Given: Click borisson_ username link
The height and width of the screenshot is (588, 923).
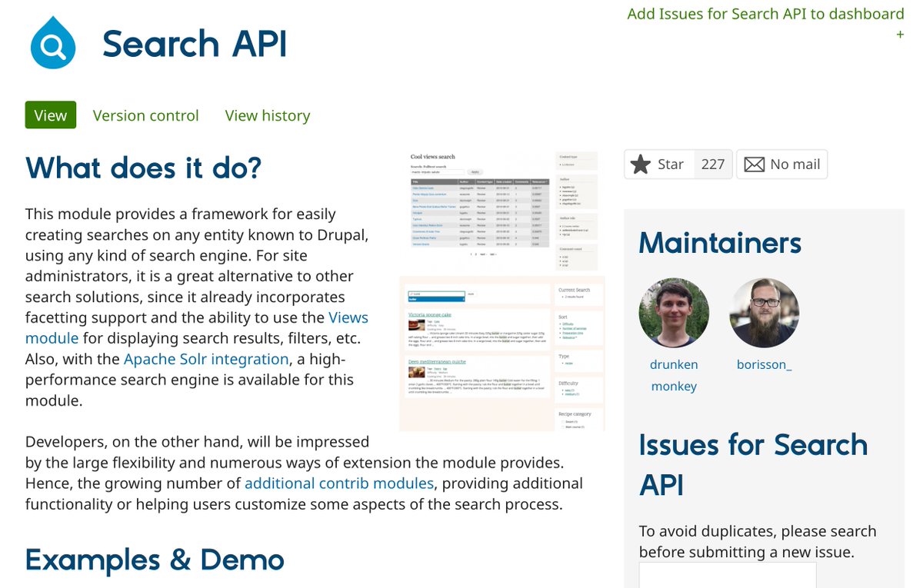Looking at the screenshot, I should point(764,364).
